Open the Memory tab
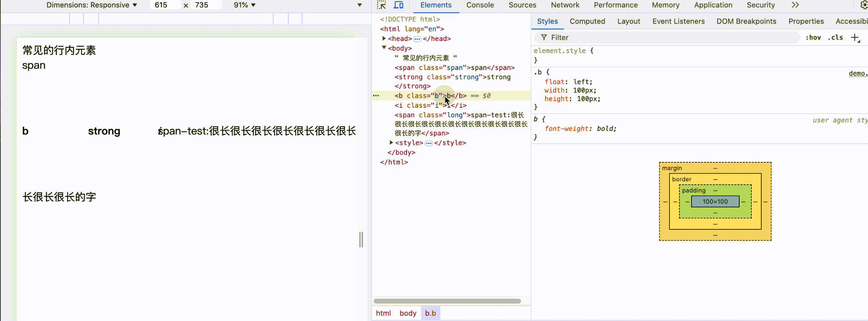Screen dimensions: 868x321 tap(665, 5)
